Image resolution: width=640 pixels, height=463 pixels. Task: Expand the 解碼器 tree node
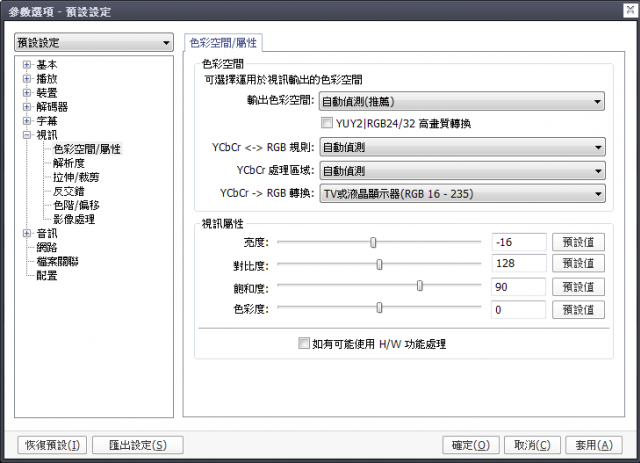(x=27, y=107)
